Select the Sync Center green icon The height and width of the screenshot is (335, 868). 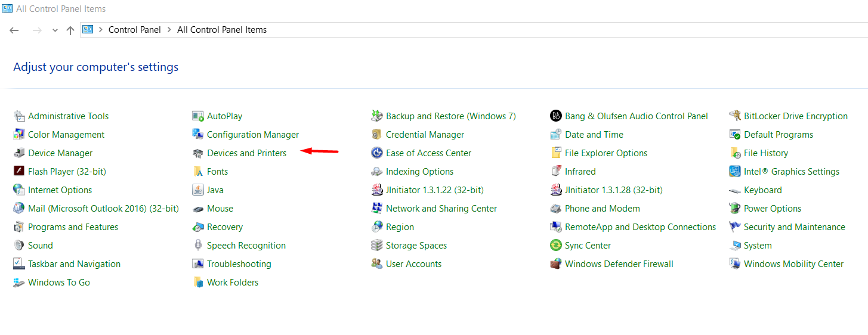pos(556,246)
